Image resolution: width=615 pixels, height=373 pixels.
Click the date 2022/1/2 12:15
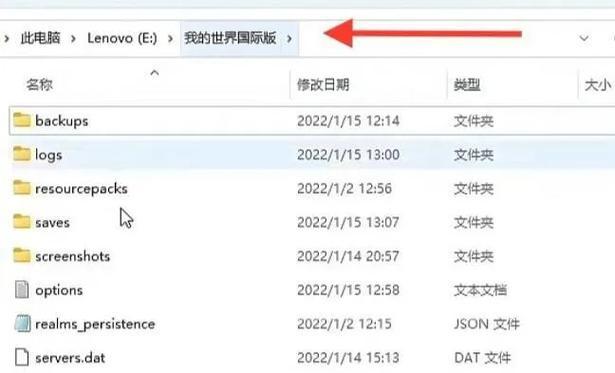pyautogui.click(x=344, y=324)
